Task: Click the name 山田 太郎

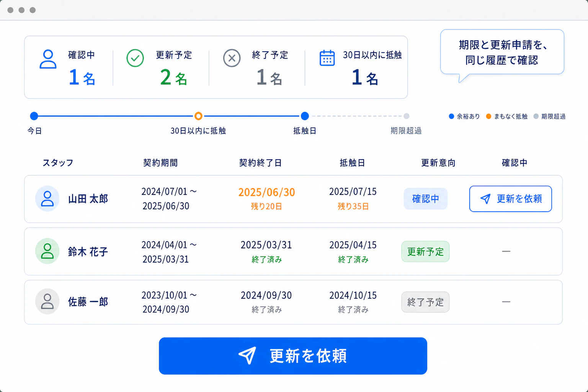Action: (x=88, y=199)
